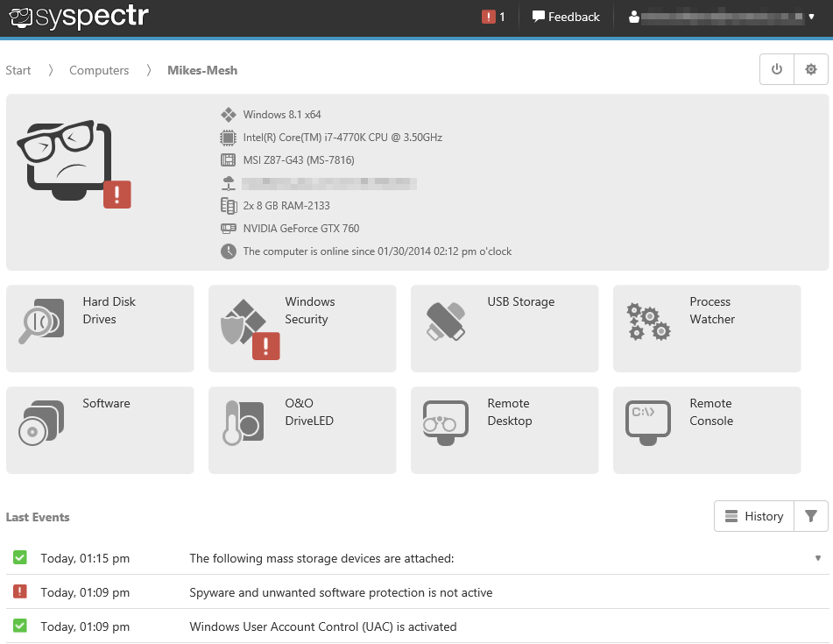The height and width of the screenshot is (644, 833).
Task: Click the Feedback menu item
Action: point(566,17)
